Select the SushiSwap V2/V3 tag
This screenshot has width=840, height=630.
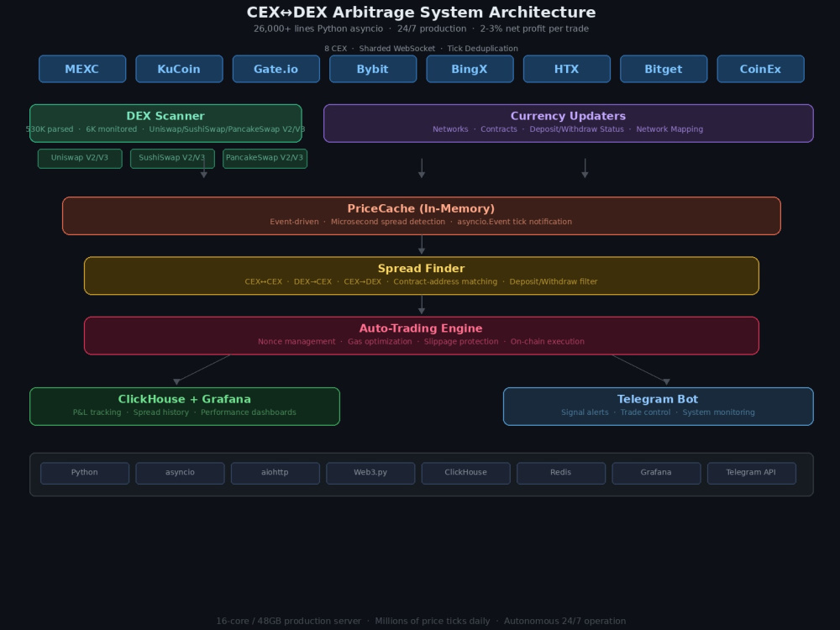pos(172,159)
